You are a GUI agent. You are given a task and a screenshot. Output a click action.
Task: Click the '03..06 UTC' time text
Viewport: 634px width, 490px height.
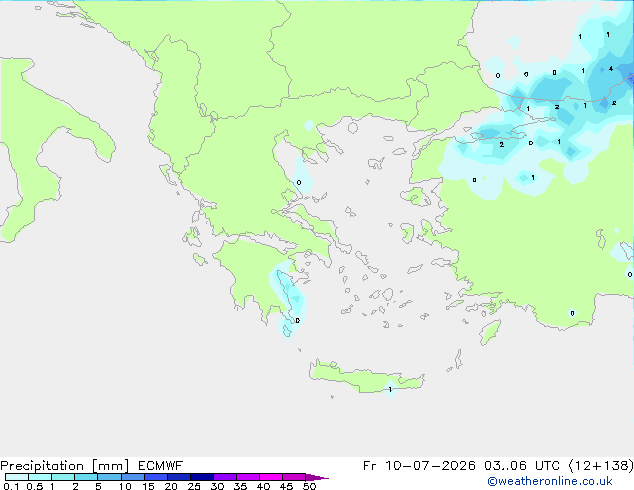pyautogui.click(x=522, y=466)
